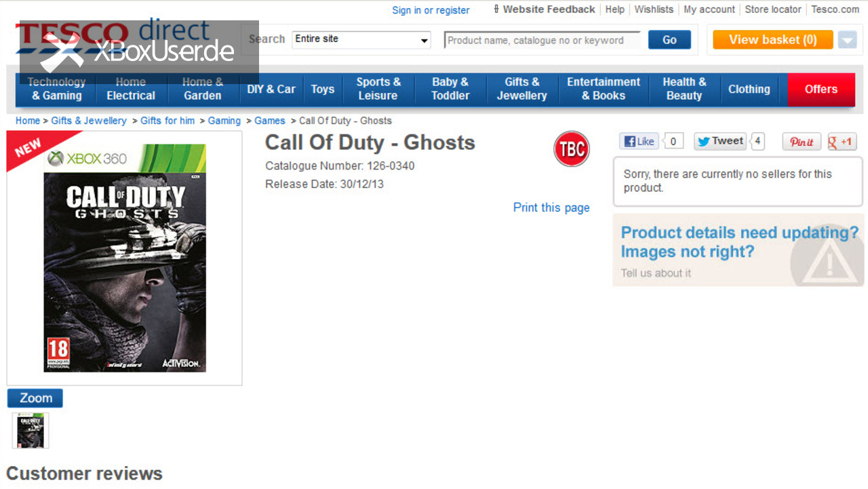The image size is (868, 489).
Task: Click the large Call of Duty cover image
Action: [125, 258]
